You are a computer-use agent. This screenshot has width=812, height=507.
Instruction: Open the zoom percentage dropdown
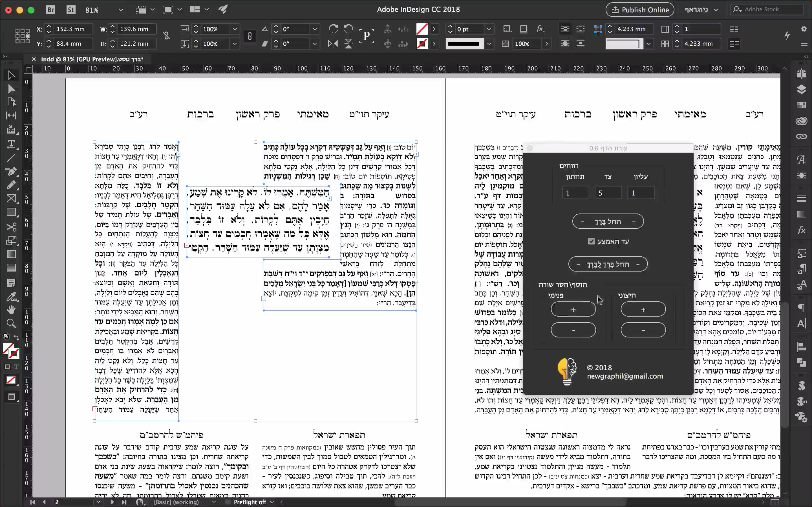(121, 10)
